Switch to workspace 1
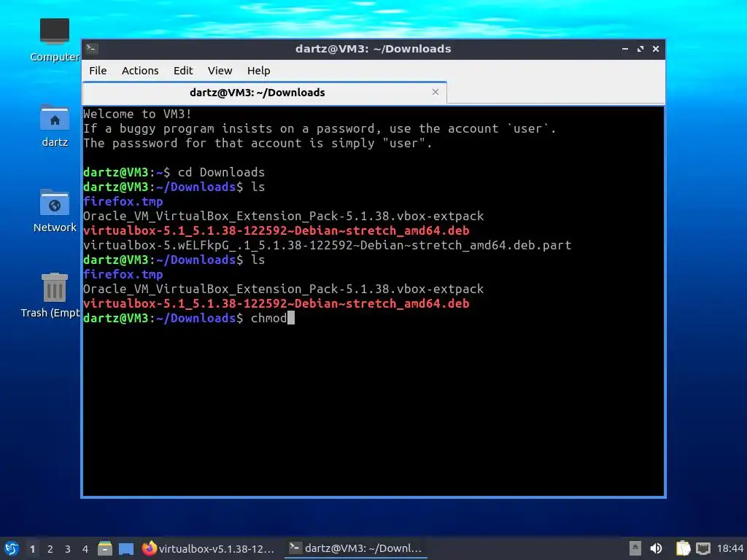This screenshot has height=560, width=747. click(32, 548)
